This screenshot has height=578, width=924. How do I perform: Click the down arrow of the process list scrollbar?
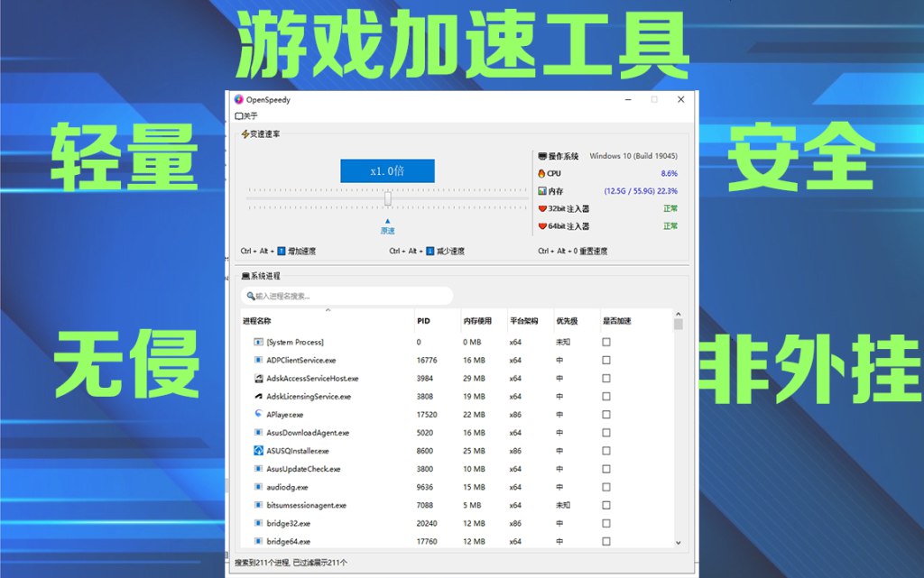click(x=679, y=542)
